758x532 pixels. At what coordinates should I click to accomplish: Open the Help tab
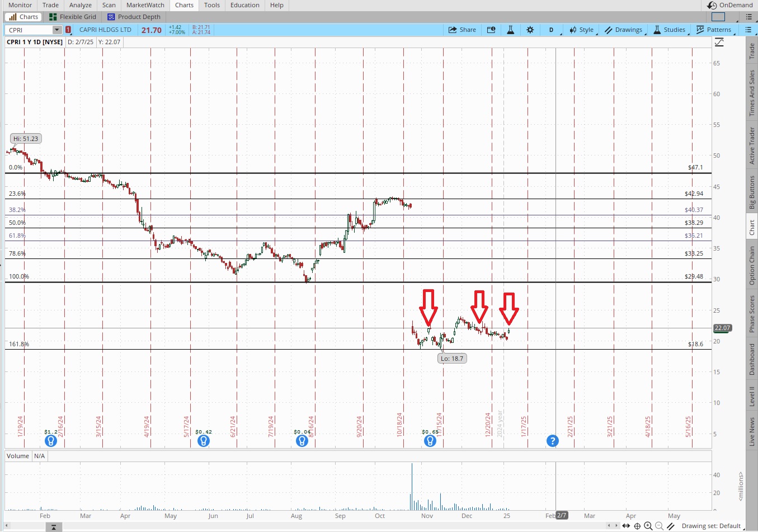click(277, 5)
